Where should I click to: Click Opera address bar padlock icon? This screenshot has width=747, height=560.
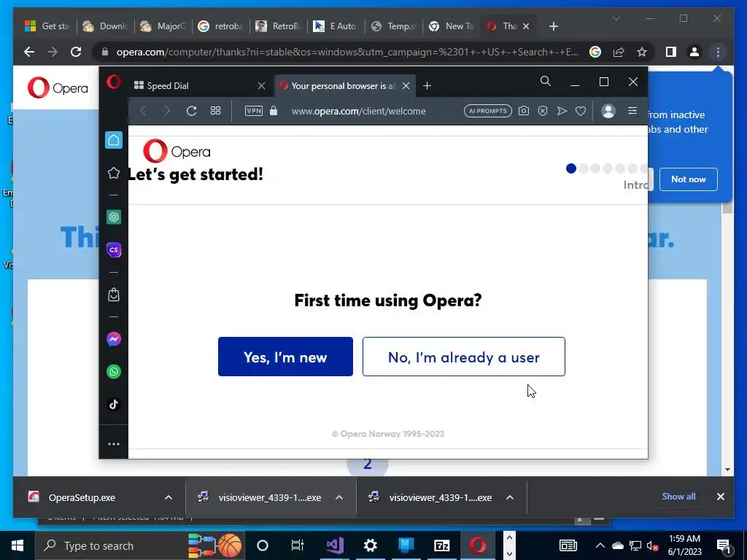click(274, 111)
